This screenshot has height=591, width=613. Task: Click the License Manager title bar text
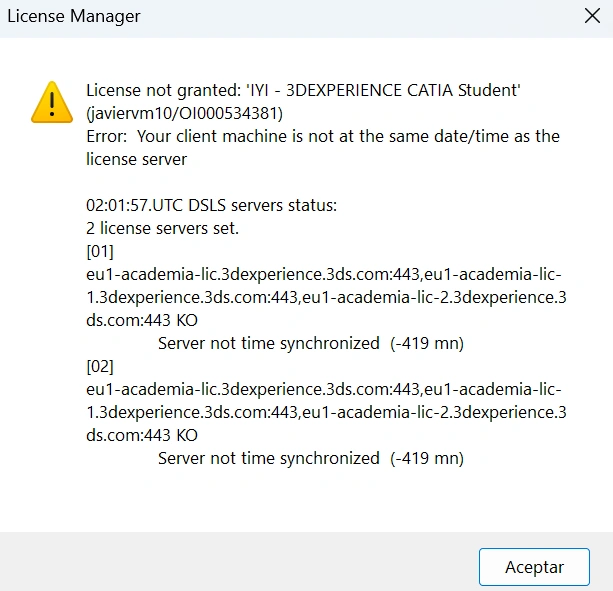74,16
